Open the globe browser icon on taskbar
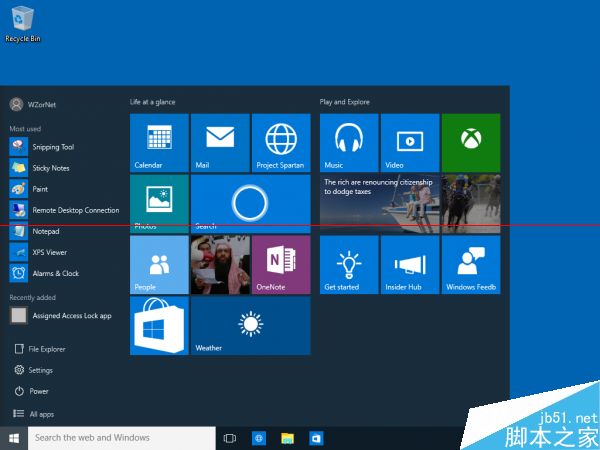 tap(259, 438)
